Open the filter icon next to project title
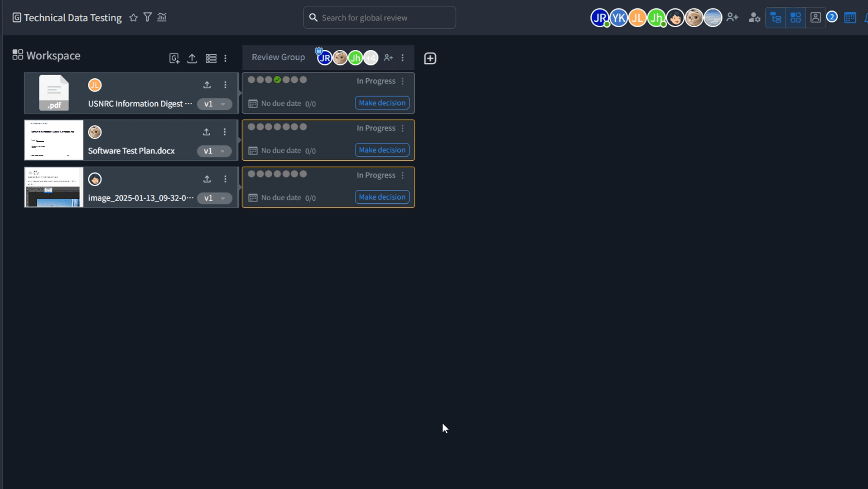Screen dimensions: 868x489 point(147,17)
